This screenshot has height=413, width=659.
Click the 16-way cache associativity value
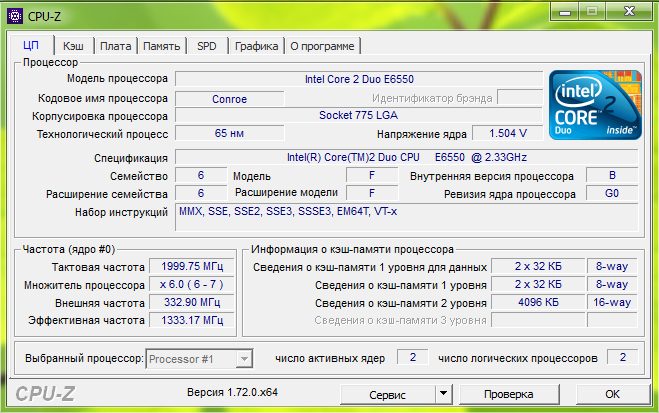tap(612, 302)
